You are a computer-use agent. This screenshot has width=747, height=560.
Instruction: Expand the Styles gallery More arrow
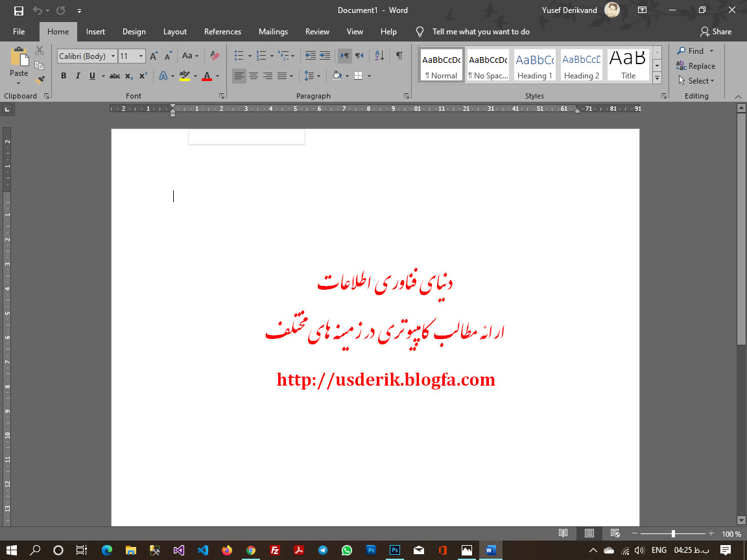click(657, 78)
